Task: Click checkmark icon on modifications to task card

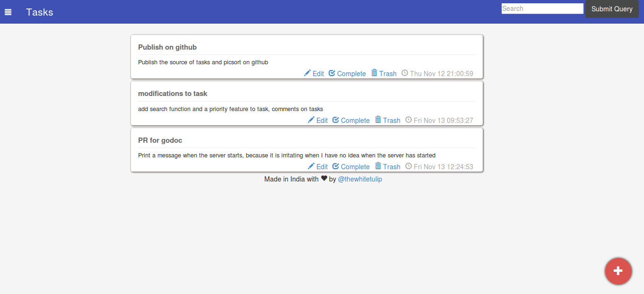Action: point(336,120)
